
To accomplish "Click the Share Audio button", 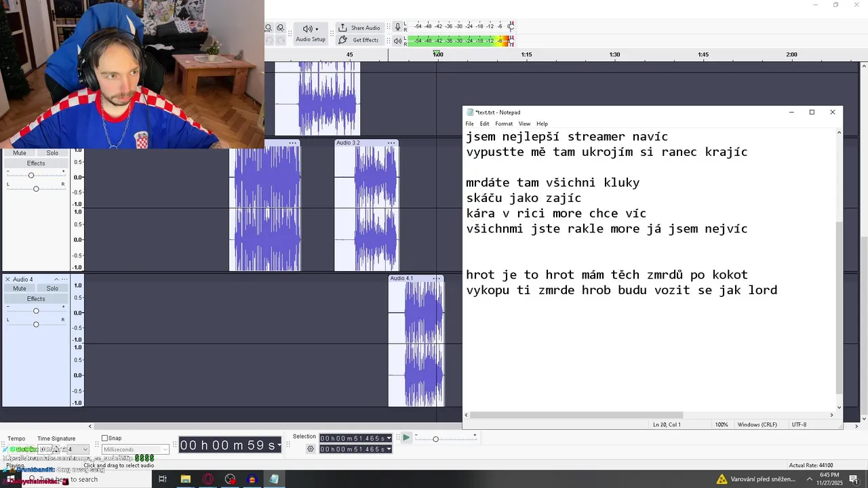I will coord(359,28).
